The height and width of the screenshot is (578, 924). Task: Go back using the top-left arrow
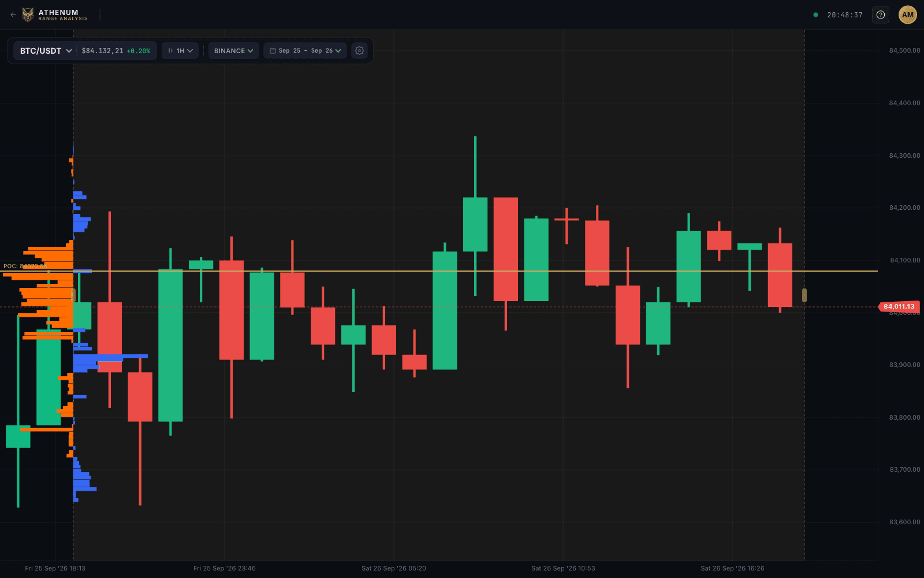click(13, 15)
